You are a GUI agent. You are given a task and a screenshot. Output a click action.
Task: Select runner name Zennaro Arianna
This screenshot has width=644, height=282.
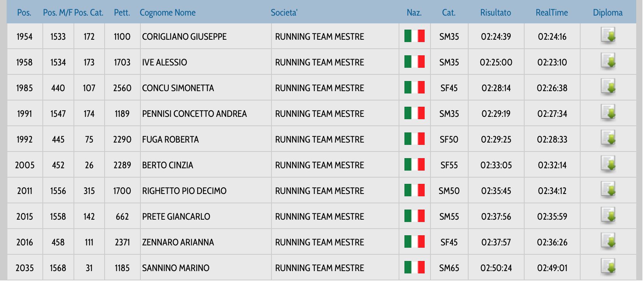(178, 242)
